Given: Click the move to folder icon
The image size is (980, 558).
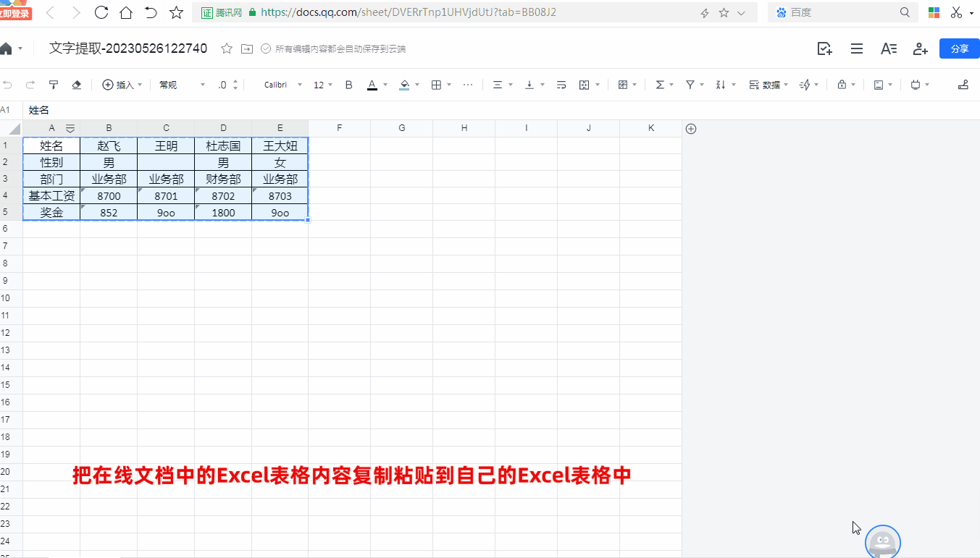Looking at the screenshot, I should tap(247, 48).
